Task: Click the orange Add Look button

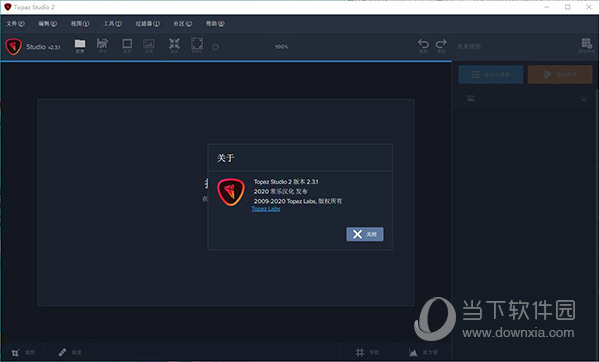Action: pyautogui.click(x=560, y=74)
